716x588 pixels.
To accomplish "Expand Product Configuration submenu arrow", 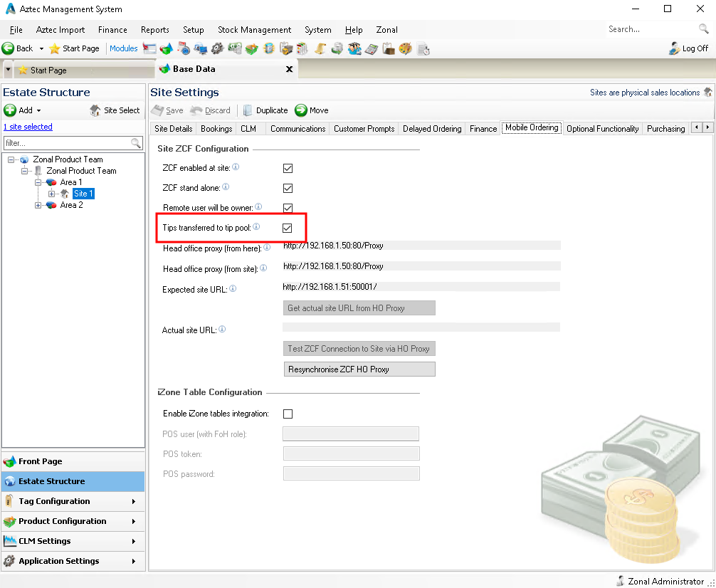I will 134,521.
